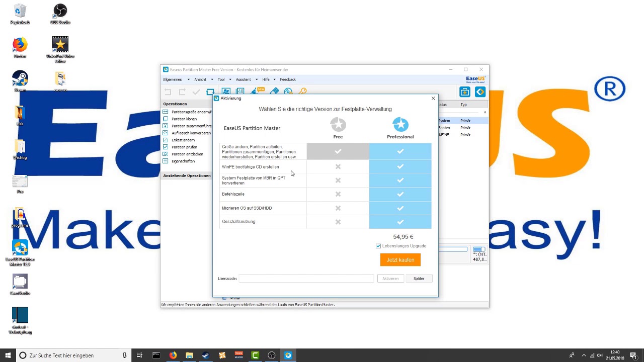Click the 4K alignment toolbar icon
Image resolution: width=644 pixels, height=362 pixels.
[x=240, y=92]
